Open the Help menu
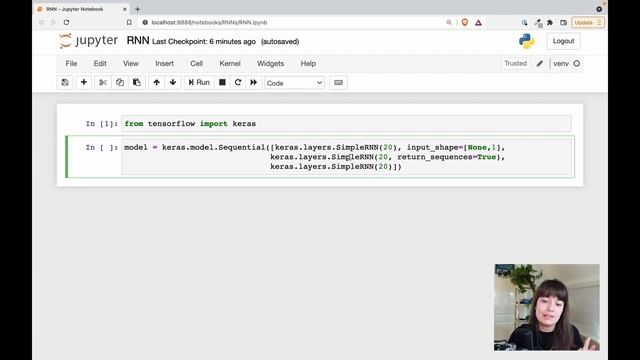 (x=308, y=64)
